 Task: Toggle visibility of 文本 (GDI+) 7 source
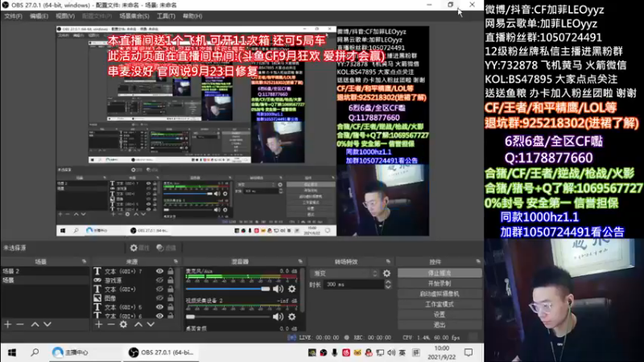click(159, 271)
